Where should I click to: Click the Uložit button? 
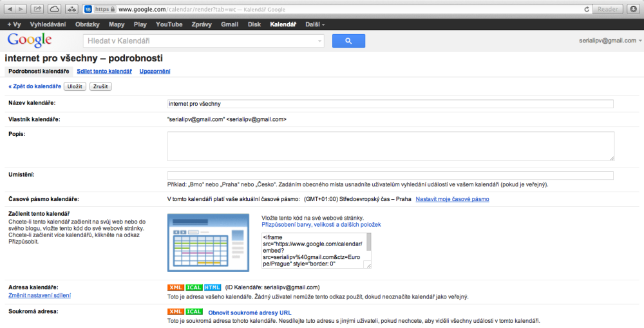tap(75, 86)
